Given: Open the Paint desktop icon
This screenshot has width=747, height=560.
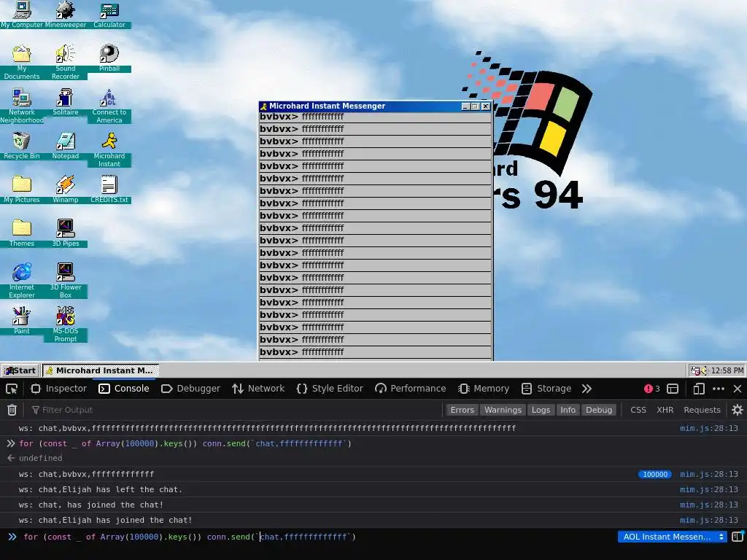Looking at the screenshot, I should click(21, 321).
